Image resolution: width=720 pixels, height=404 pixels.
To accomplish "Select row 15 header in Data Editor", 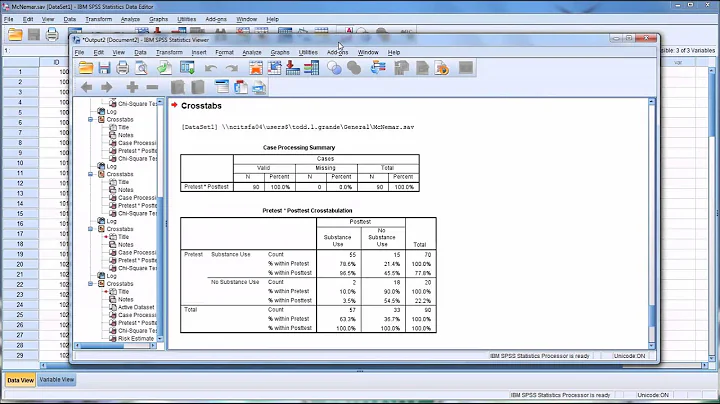I will pos(20,213).
